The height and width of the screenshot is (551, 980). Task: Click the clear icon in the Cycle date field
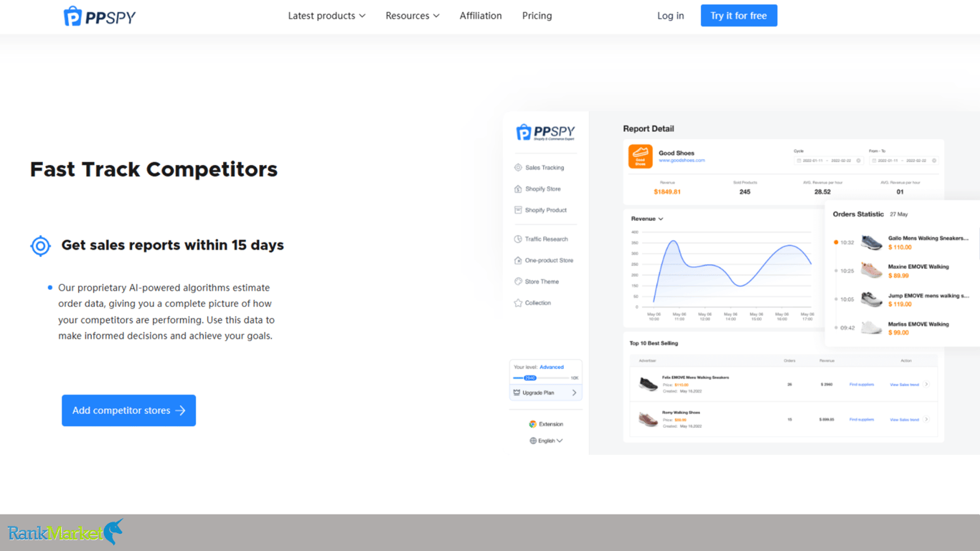point(859,161)
